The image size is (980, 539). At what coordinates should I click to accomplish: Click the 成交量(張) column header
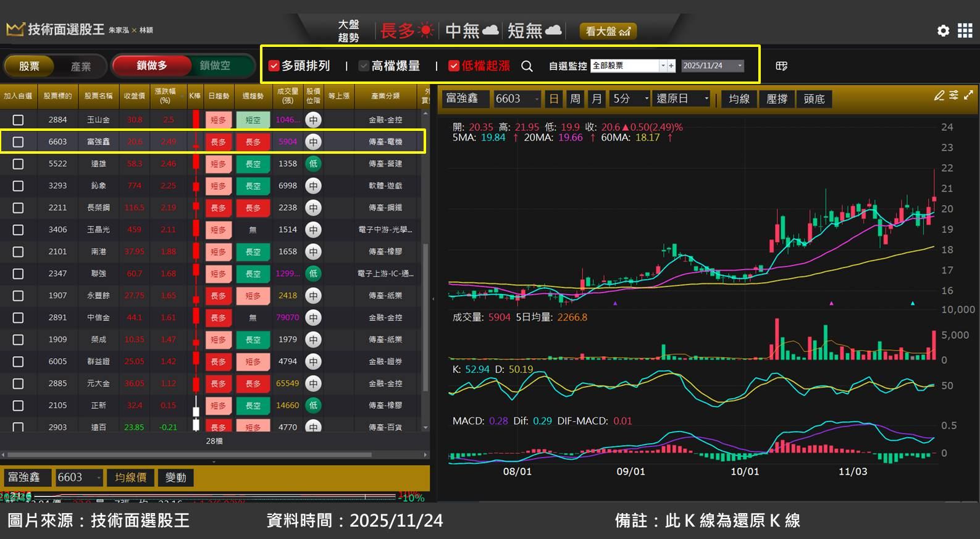[x=288, y=96]
